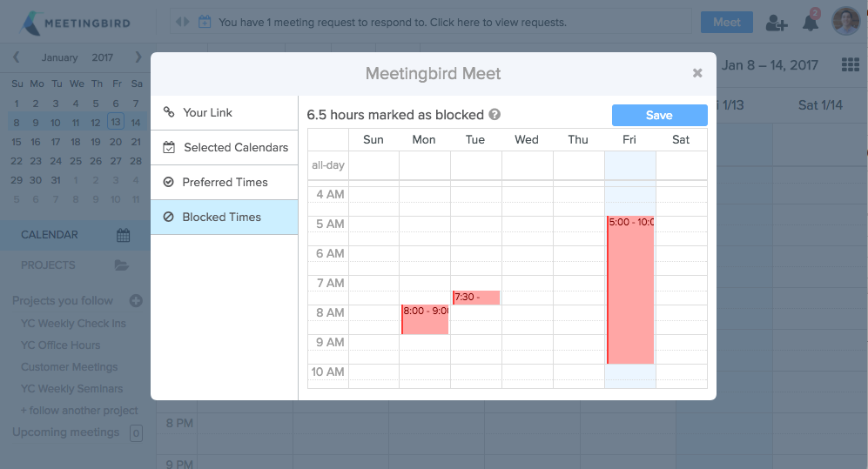Click the Sat 1/14 header in background calendar

(x=820, y=105)
